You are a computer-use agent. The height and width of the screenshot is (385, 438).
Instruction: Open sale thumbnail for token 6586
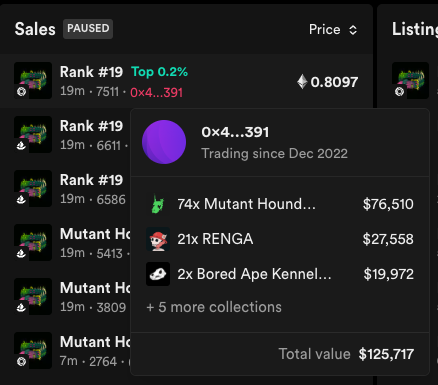pyautogui.click(x=33, y=188)
